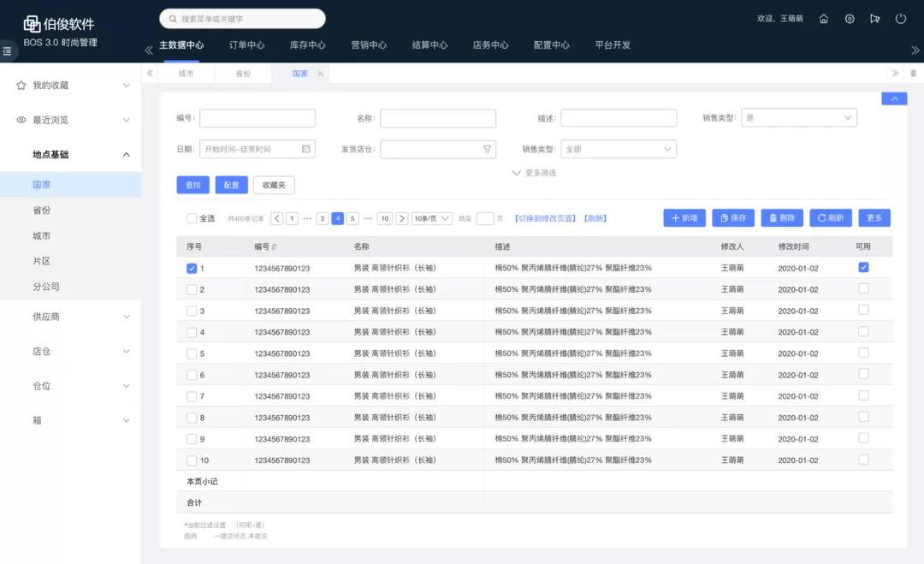The height and width of the screenshot is (564, 924).
Task: Click the announcement megaphone icon
Action: coord(874,18)
